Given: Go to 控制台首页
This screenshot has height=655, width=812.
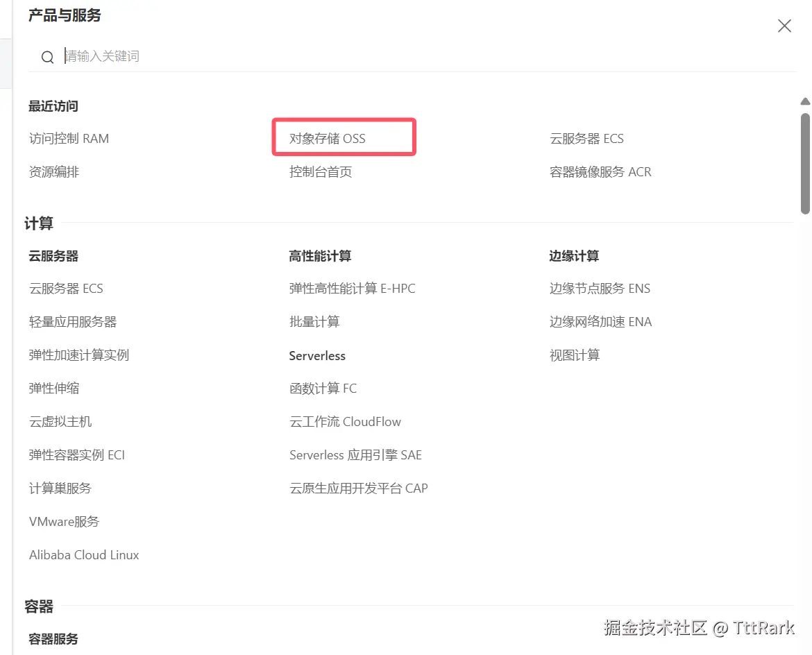Looking at the screenshot, I should [x=321, y=172].
